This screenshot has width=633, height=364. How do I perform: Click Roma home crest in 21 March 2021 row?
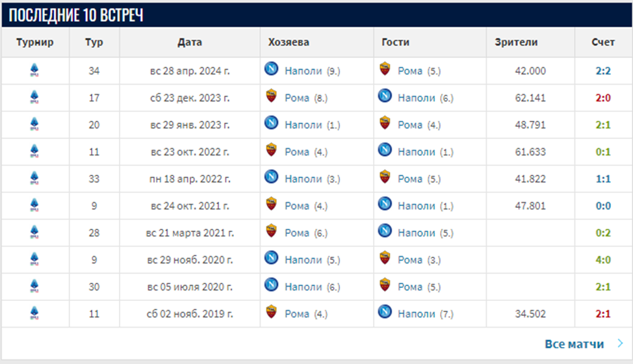tap(272, 232)
